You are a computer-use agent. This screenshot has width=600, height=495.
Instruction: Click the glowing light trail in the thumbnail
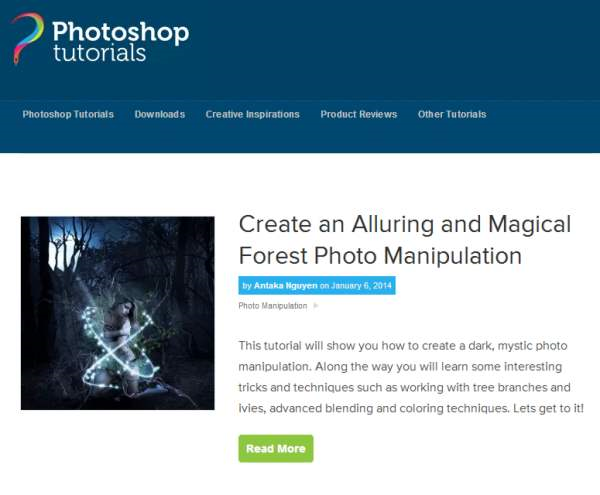click(x=115, y=346)
